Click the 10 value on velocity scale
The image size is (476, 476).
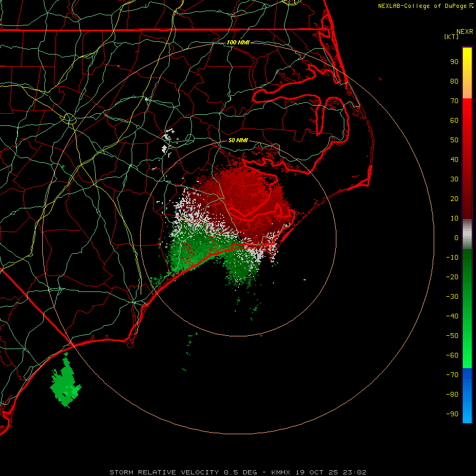coord(454,218)
